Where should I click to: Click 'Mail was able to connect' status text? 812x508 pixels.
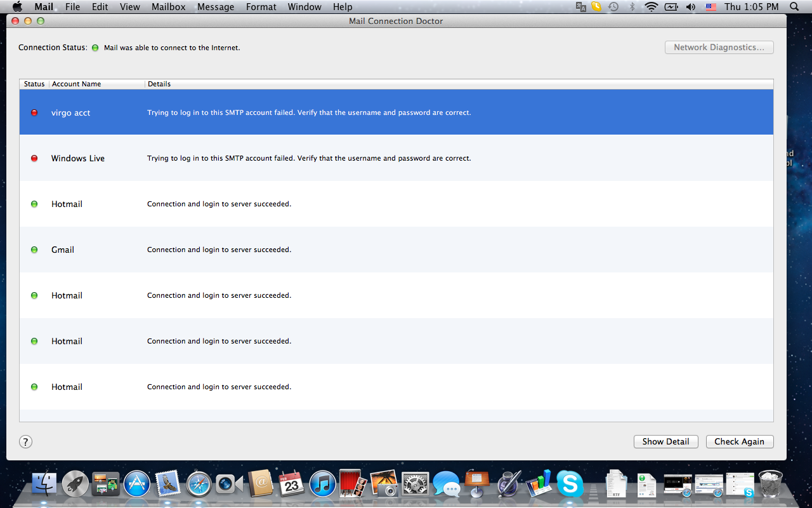[172, 48]
